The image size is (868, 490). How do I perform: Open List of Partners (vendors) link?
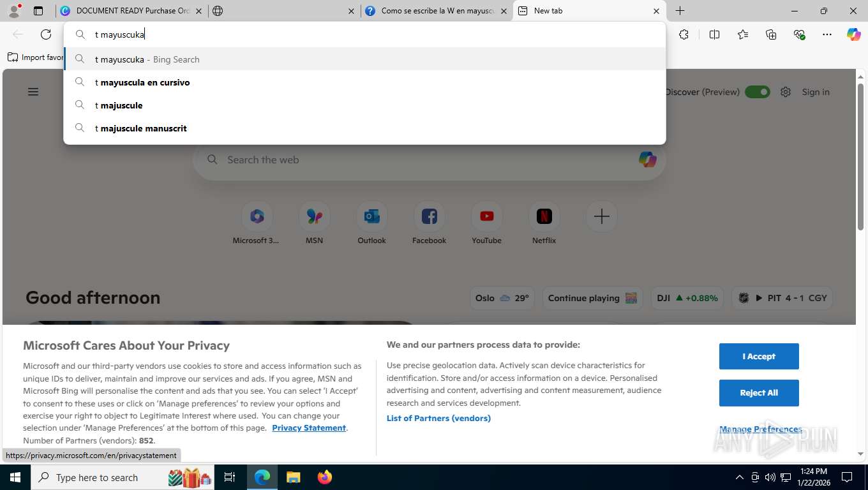click(x=438, y=418)
